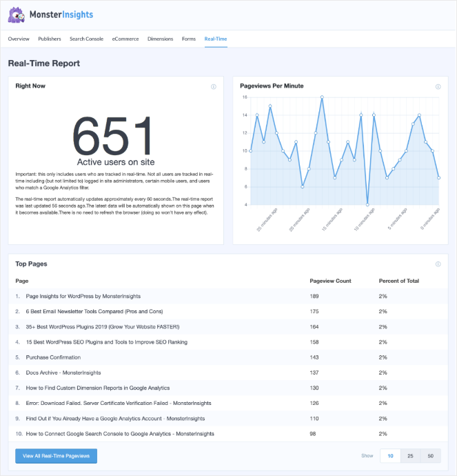Select 'Error: Download Failed' row
The image size is (457, 476).
(x=228, y=403)
